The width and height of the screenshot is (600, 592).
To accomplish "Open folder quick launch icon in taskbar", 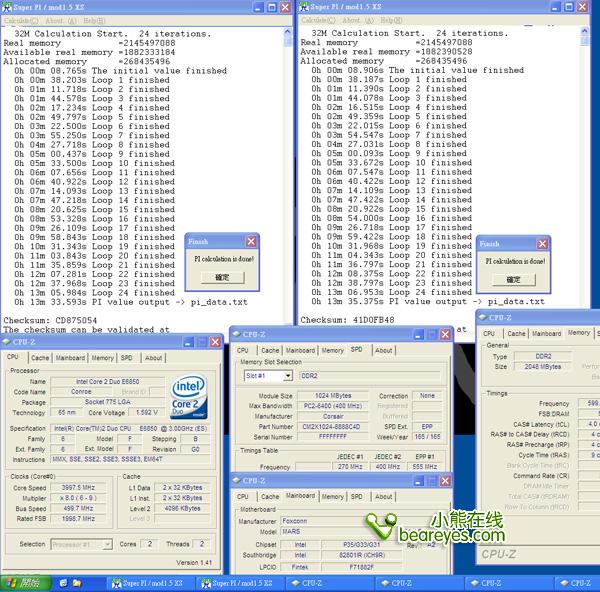I will click(77, 583).
